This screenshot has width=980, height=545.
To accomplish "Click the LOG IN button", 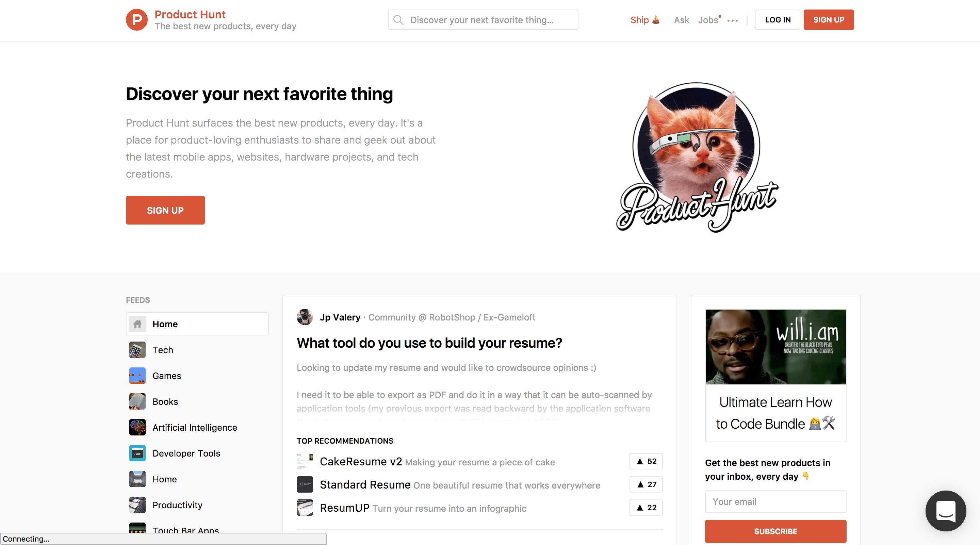I will (x=778, y=20).
